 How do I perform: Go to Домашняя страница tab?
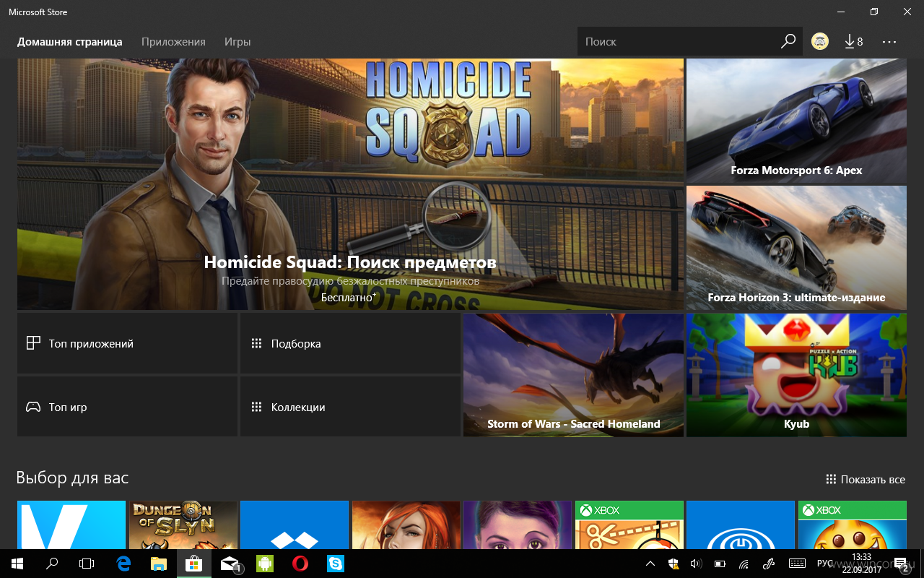[x=70, y=42]
